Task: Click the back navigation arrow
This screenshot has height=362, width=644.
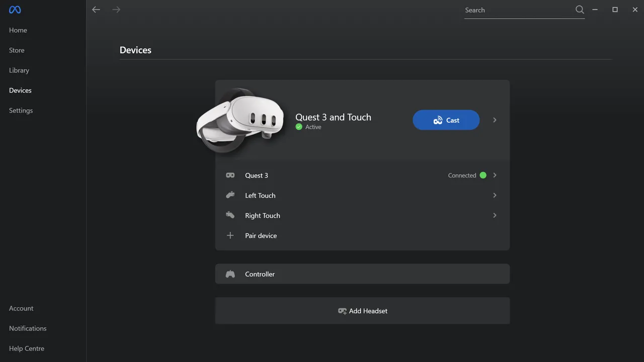Action: tap(96, 9)
